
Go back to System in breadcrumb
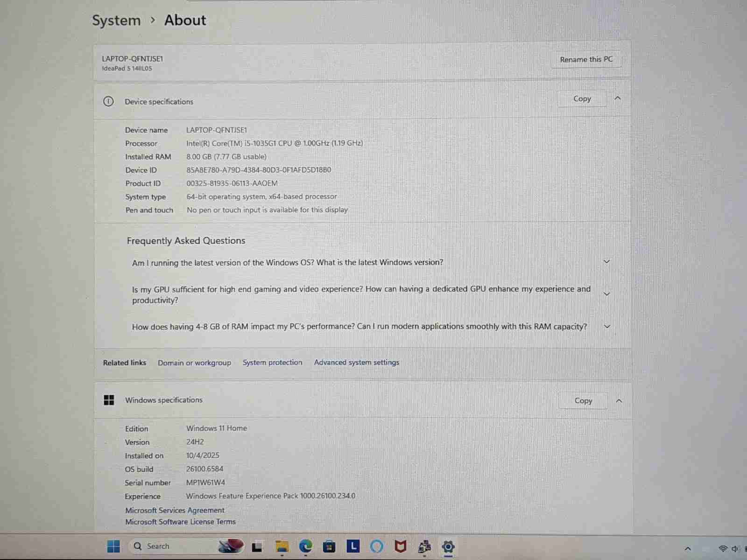point(116,21)
